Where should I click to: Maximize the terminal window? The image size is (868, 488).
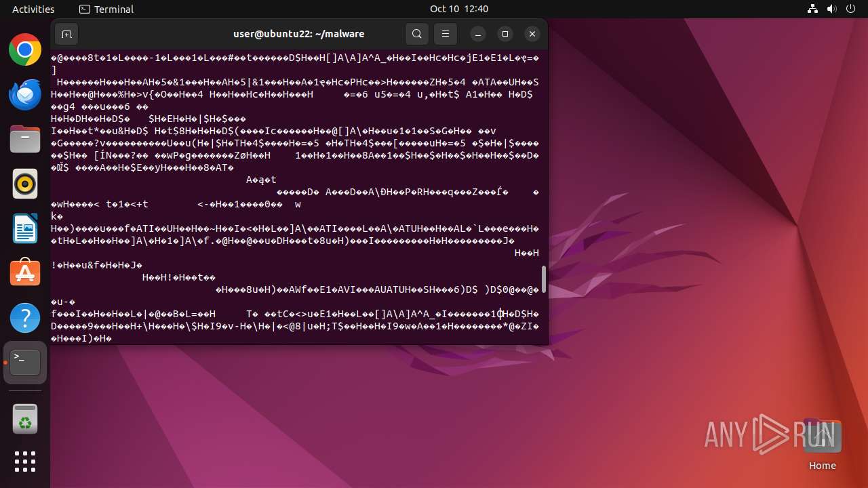505,34
